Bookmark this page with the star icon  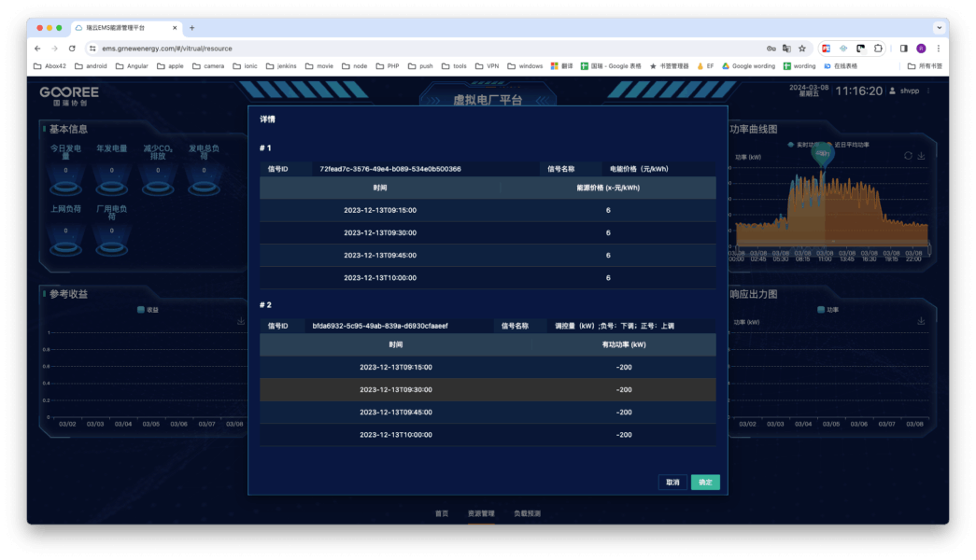(801, 49)
